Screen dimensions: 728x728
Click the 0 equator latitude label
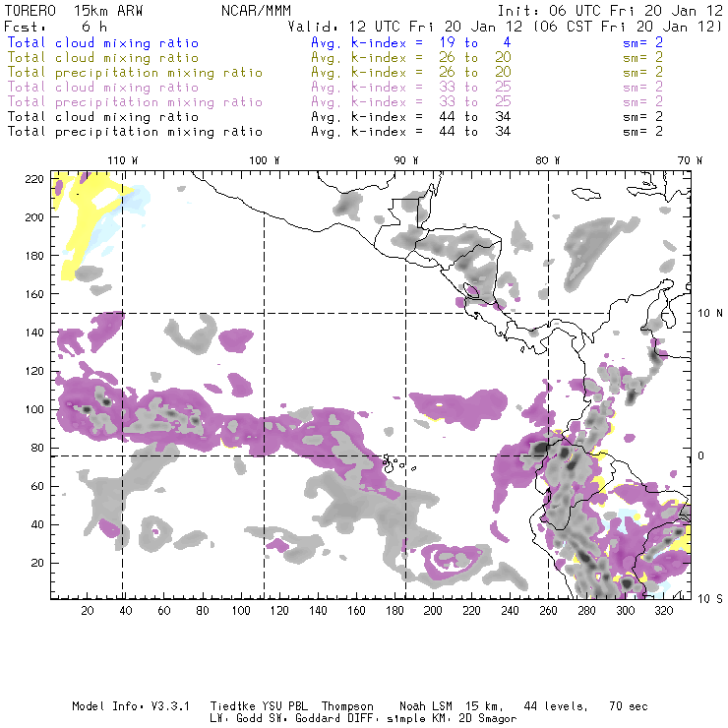tap(701, 455)
